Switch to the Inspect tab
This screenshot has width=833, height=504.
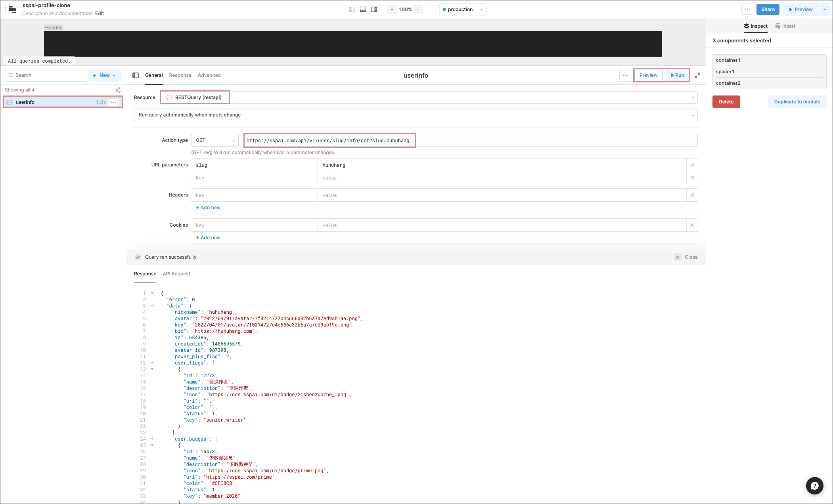pos(756,26)
